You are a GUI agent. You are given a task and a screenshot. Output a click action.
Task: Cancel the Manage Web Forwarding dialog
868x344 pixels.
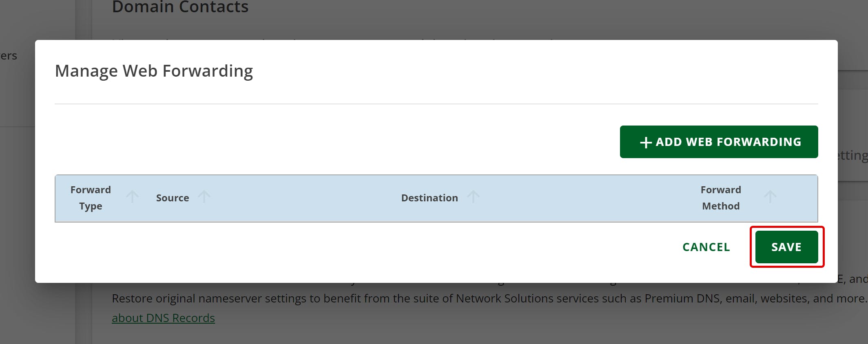[x=706, y=247]
